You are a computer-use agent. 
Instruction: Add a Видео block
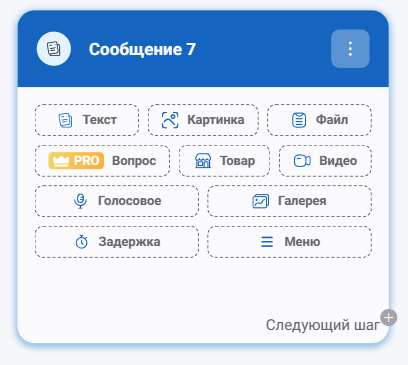pos(325,161)
